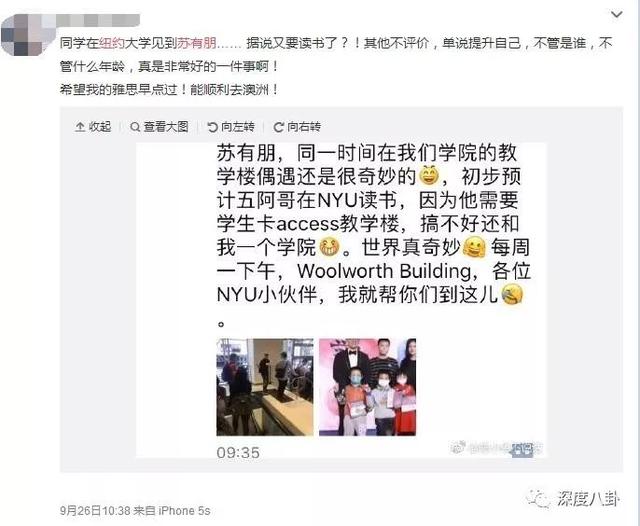
Task: Click the blurred username at top
Action: (x=98, y=20)
